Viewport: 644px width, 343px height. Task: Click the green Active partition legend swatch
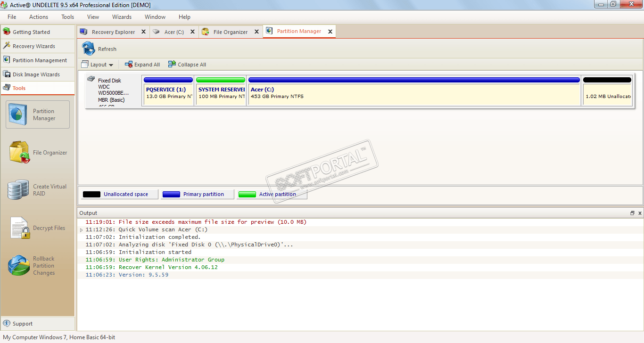point(247,194)
